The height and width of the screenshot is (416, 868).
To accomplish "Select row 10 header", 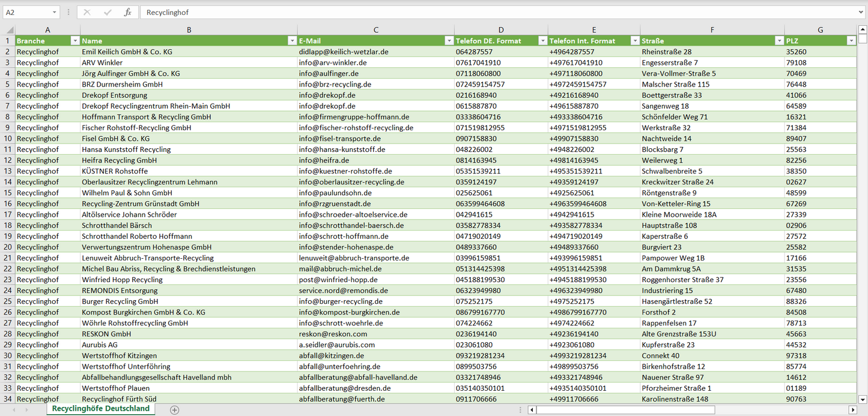I will tap(7, 139).
